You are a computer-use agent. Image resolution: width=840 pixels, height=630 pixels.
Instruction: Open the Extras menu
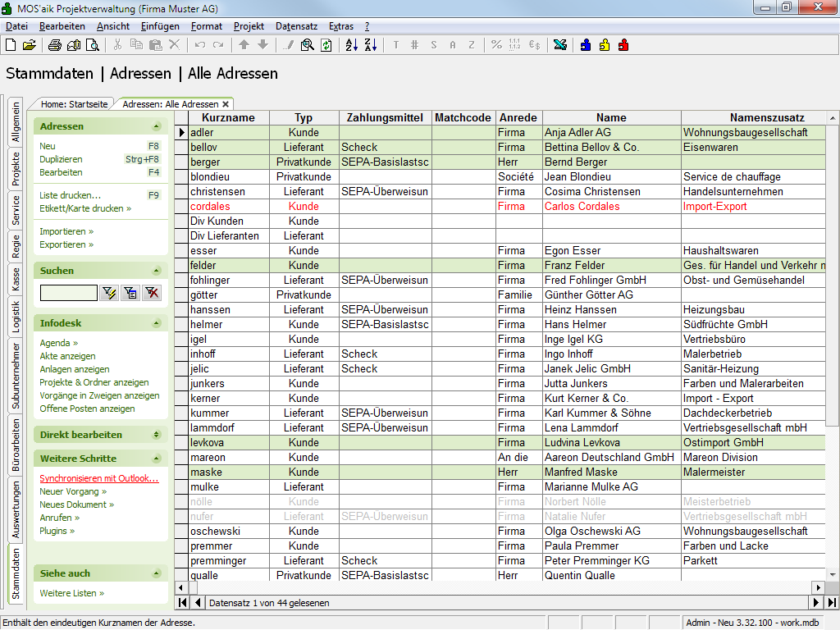pos(341,26)
